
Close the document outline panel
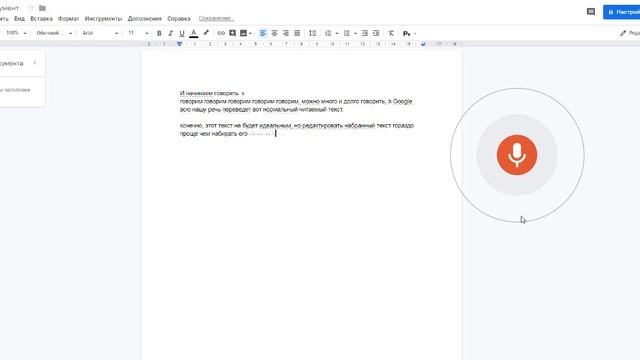tap(35, 63)
